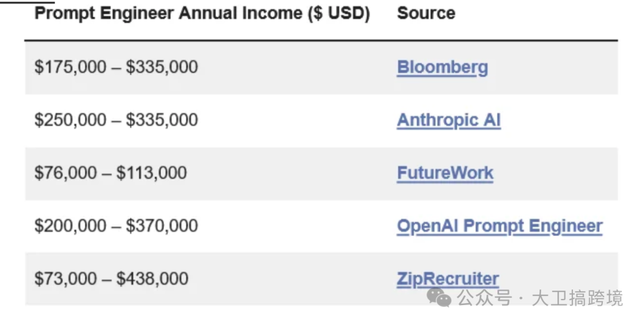
Task: Click the black divider line under header
Action: 321,40
